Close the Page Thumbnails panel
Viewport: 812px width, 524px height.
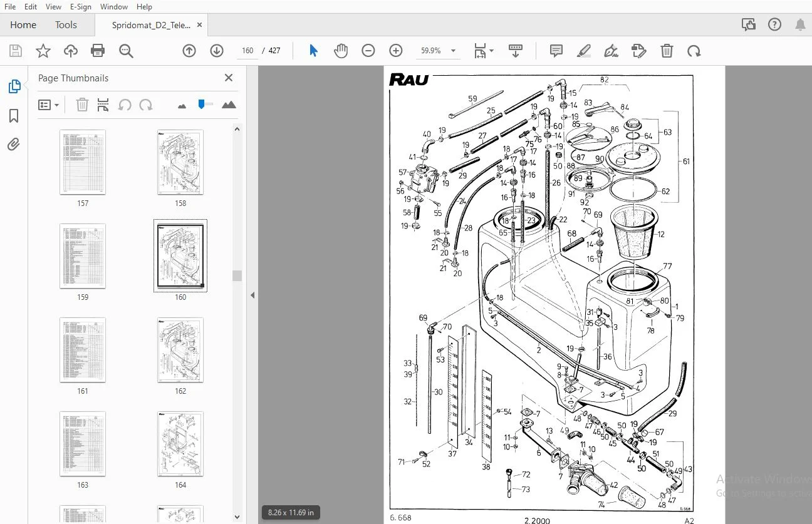(229, 78)
